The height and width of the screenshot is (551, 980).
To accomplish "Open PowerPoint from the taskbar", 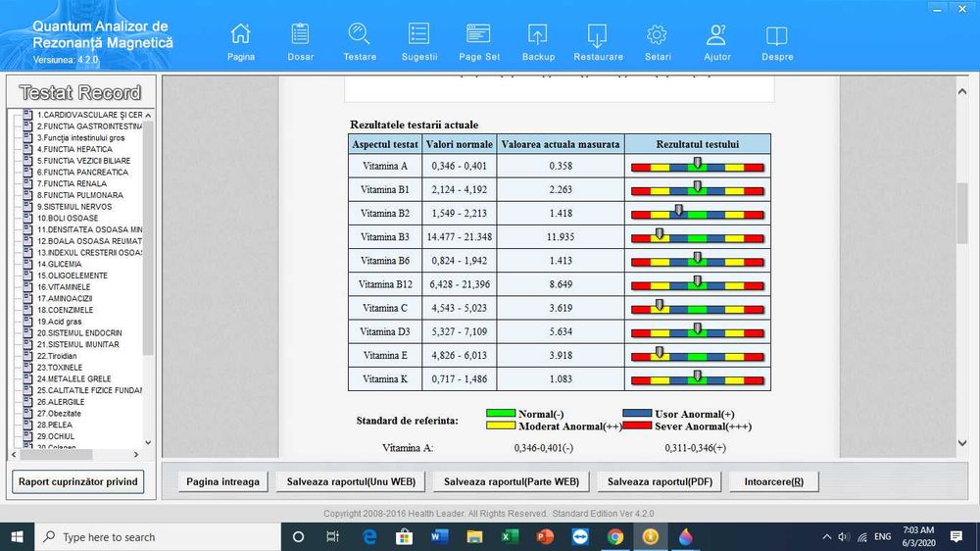I will point(544,536).
